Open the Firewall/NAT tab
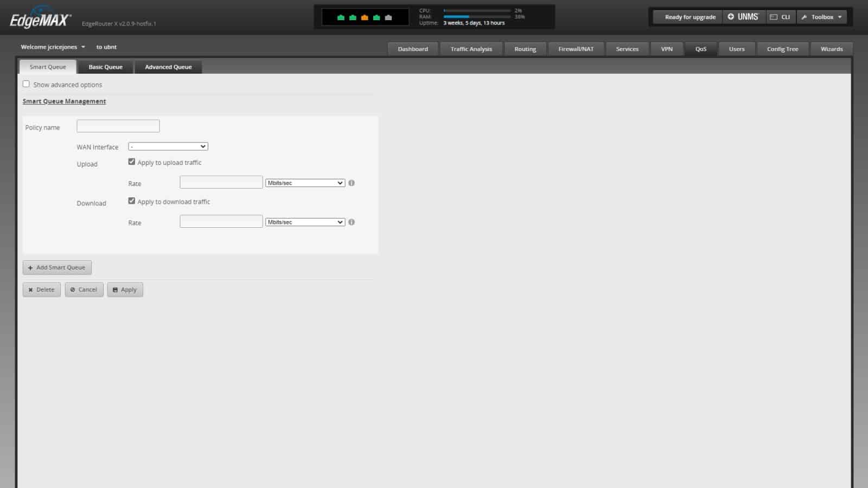868x488 pixels. (576, 49)
